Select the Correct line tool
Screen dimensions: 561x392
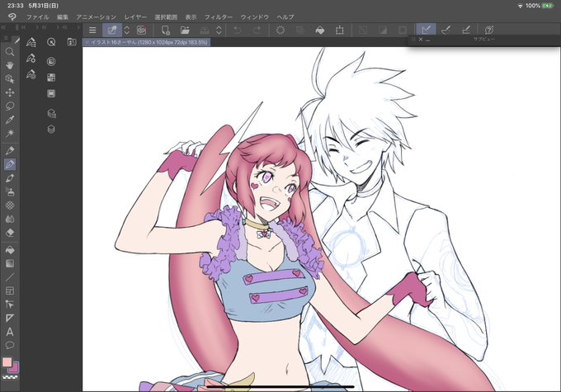[x=10, y=305]
